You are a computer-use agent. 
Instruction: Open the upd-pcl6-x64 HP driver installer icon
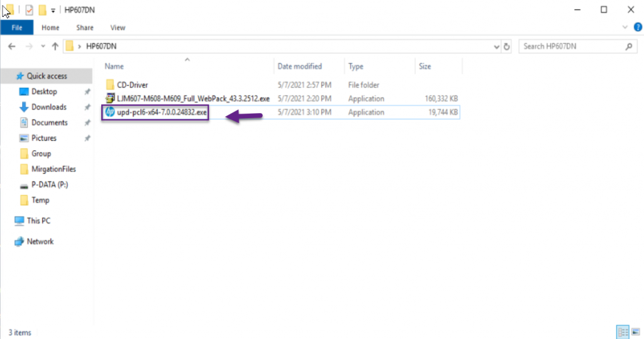click(x=110, y=113)
